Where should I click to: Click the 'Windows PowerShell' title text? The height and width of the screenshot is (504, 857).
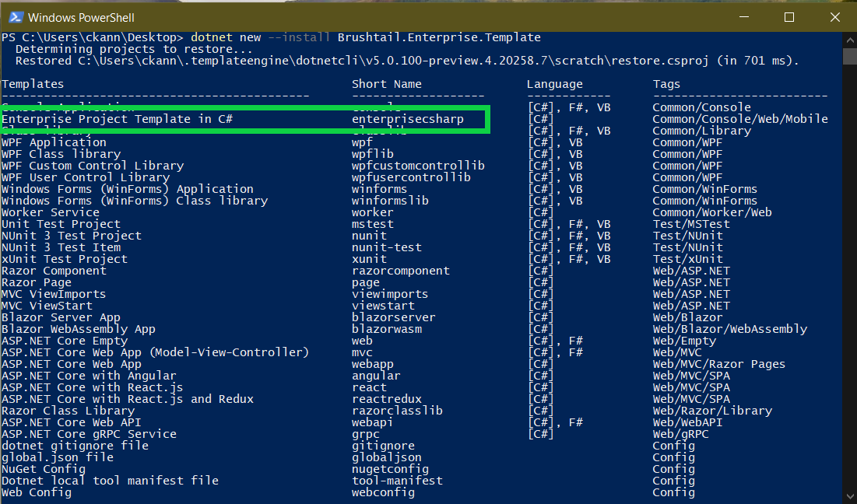pyautogui.click(x=81, y=17)
